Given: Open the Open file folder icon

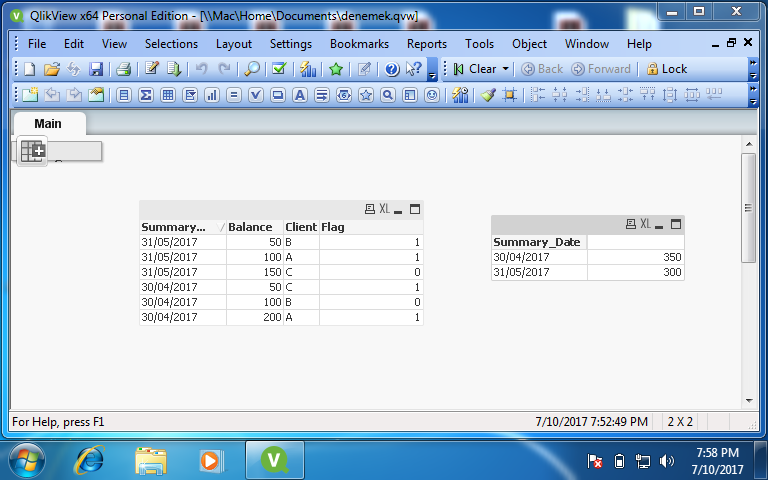Looking at the screenshot, I should [x=52, y=69].
